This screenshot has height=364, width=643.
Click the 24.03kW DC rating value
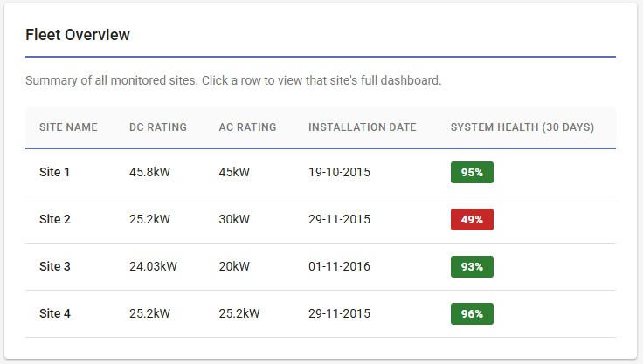pos(153,267)
